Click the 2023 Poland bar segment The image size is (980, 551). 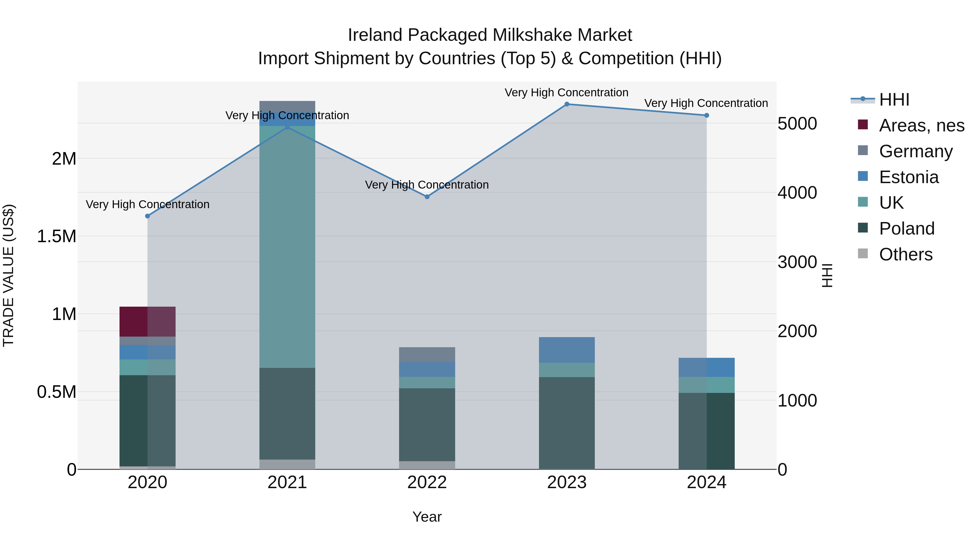click(567, 423)
